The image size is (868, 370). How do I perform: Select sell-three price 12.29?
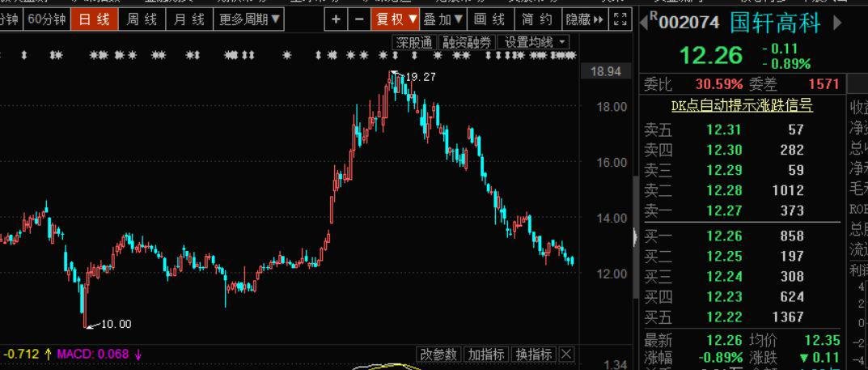[723, 170]
